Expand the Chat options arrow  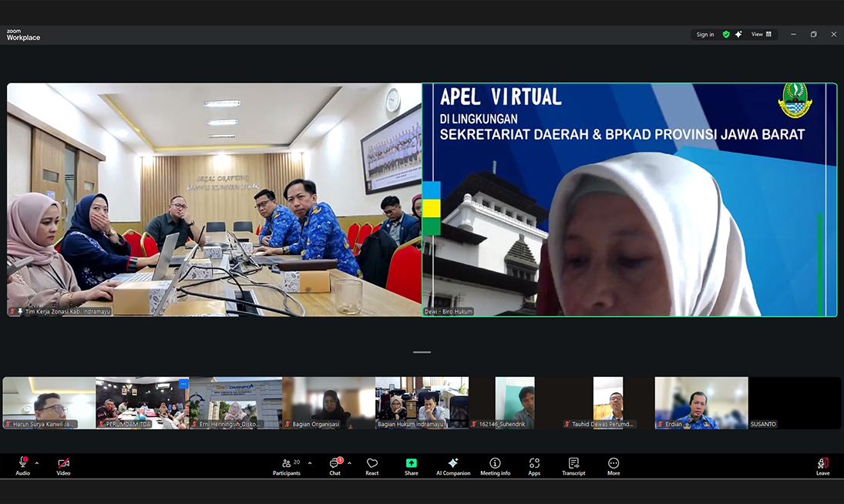tap(349, 463)
